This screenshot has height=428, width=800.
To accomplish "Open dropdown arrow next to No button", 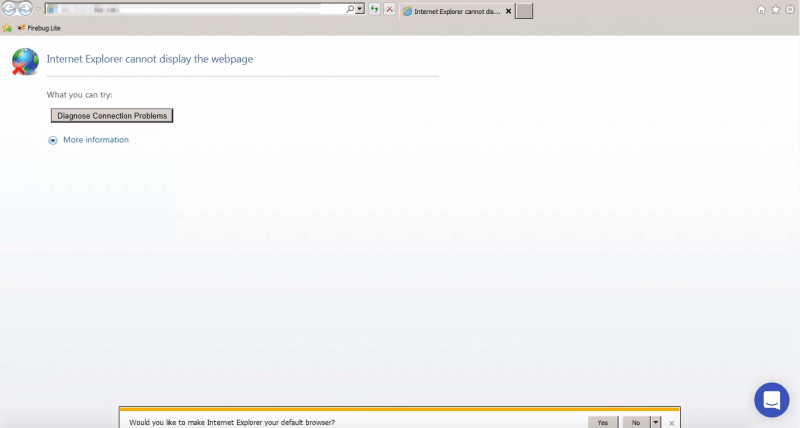I will point(655,422).
